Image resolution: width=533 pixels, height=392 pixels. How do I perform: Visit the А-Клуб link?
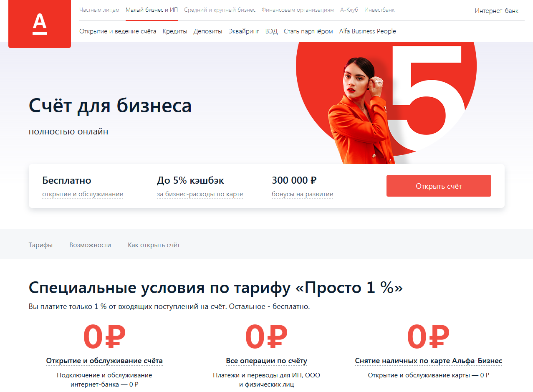349,10
